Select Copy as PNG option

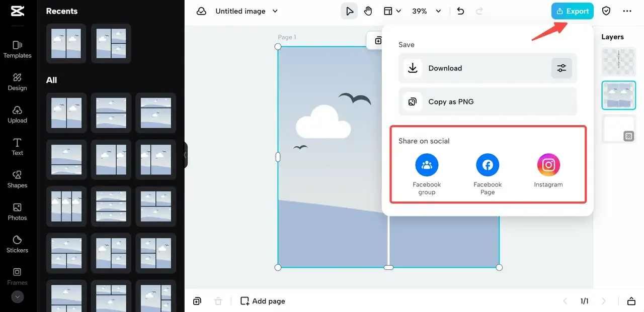pyautogui.click(x=488, y=101)
